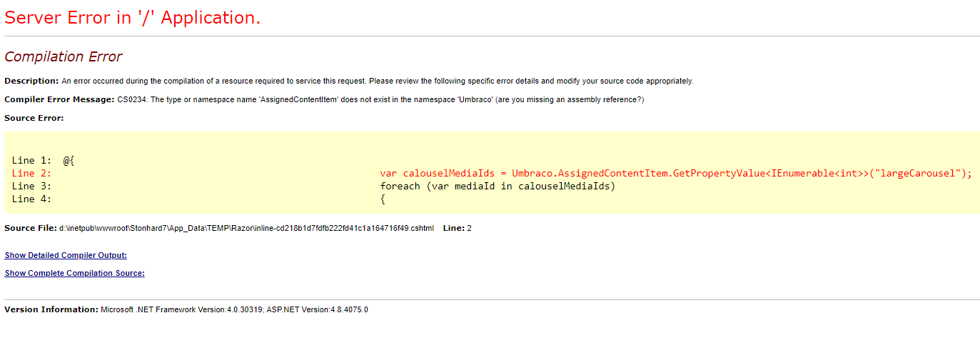Click the foreach statement on Line 3

497,187
